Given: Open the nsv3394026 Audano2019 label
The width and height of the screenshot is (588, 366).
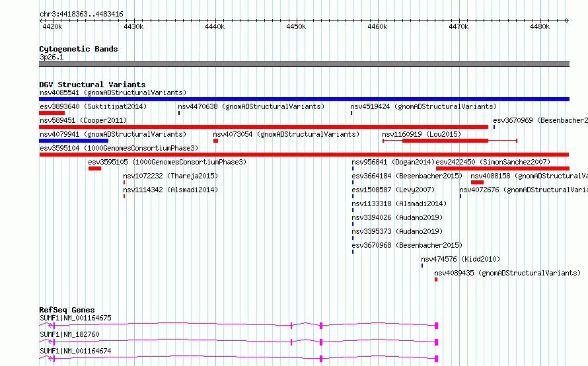Looking at the screenshot, I should (397, 217).
